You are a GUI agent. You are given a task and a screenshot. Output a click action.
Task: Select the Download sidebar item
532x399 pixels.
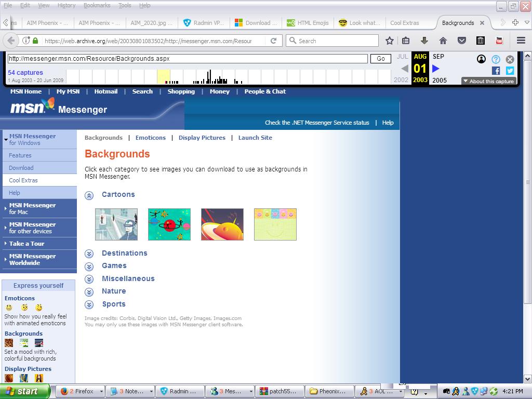click(x=39, y=168)
